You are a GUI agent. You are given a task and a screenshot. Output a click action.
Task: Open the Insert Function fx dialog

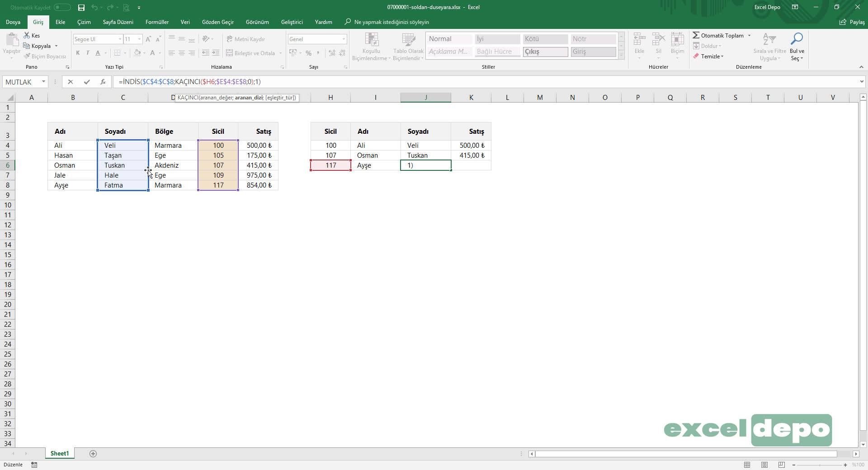coord(103,82)
